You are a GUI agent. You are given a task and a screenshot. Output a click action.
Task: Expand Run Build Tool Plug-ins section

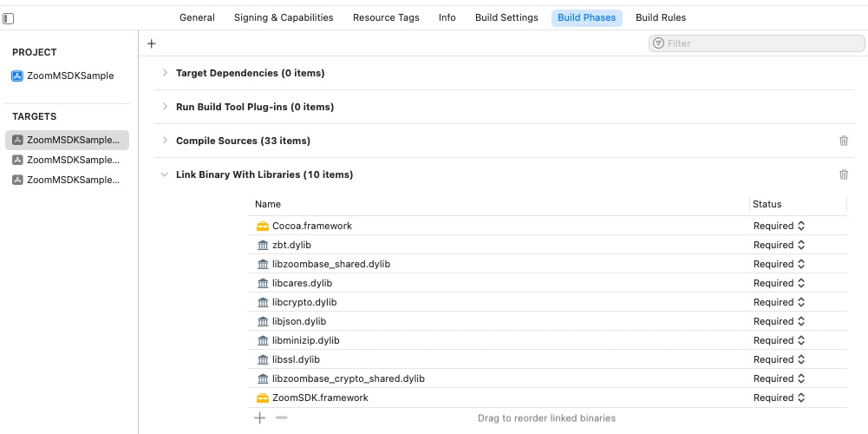pyautogui.click(x=165, y=107)
